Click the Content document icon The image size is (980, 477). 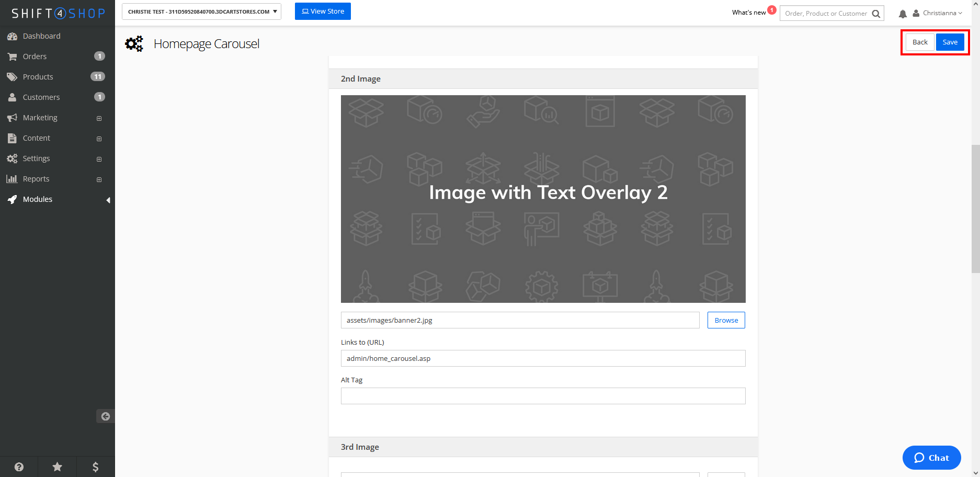[x=12, y=138]
